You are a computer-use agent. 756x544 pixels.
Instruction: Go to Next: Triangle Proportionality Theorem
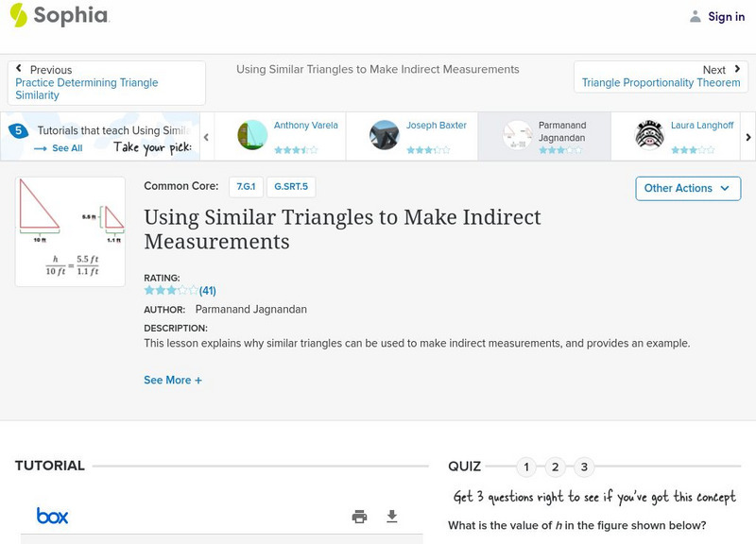(x=661, y=76)
